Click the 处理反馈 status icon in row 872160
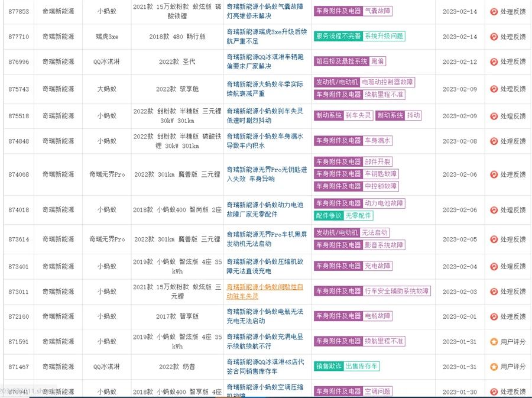This screenshot has width=532, height=398. point(494,316)
